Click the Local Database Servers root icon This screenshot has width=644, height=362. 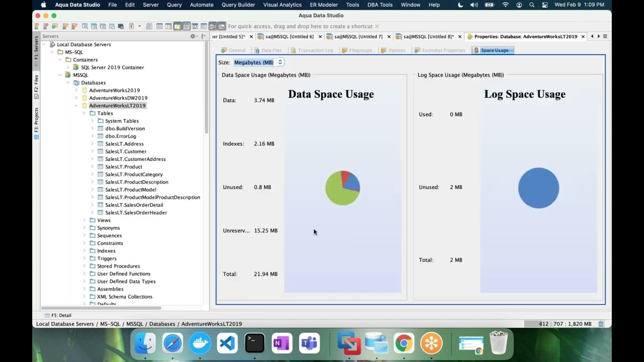point(52,44)
